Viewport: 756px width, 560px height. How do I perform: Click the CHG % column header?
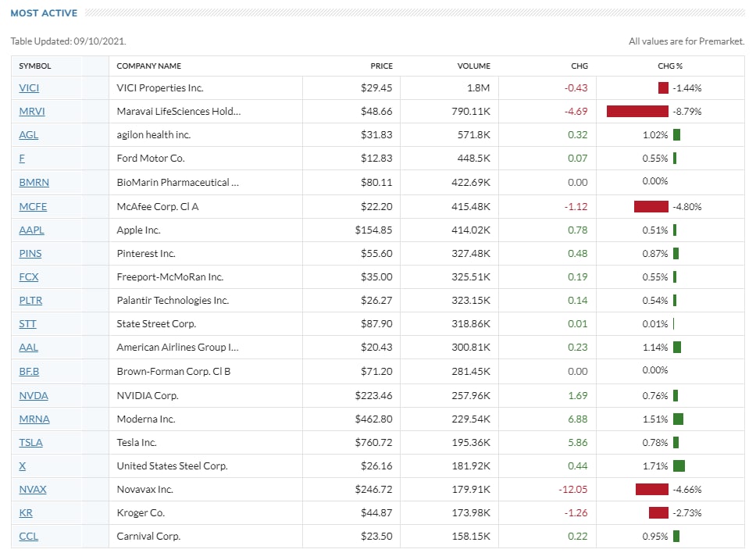(670, 66)
